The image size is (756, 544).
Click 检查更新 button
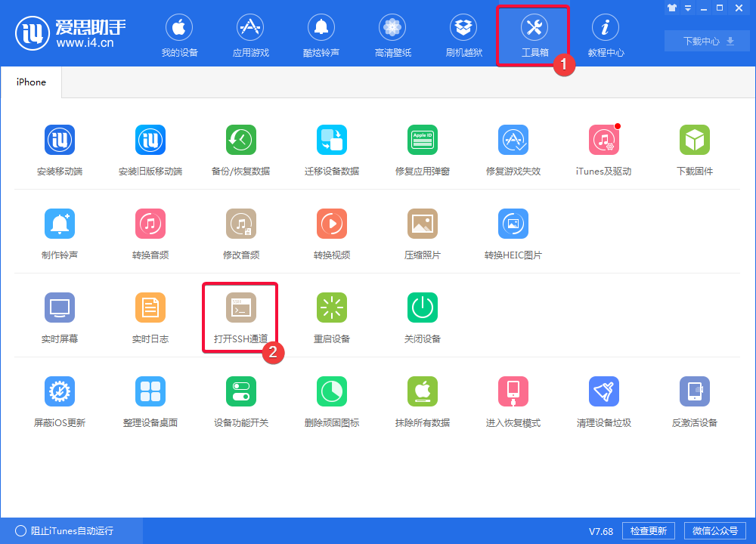pos(649,530)
